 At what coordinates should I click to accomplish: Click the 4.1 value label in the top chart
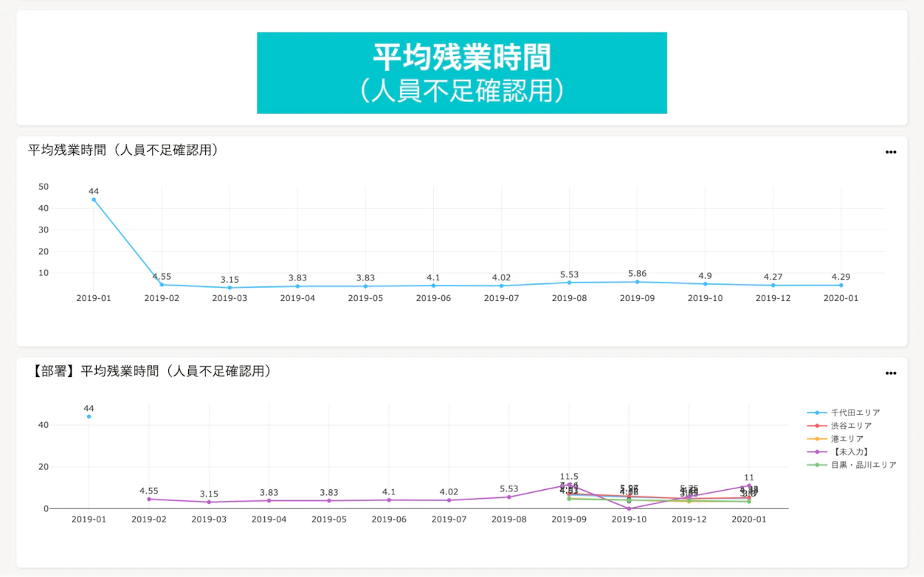[x=433, y=277]
